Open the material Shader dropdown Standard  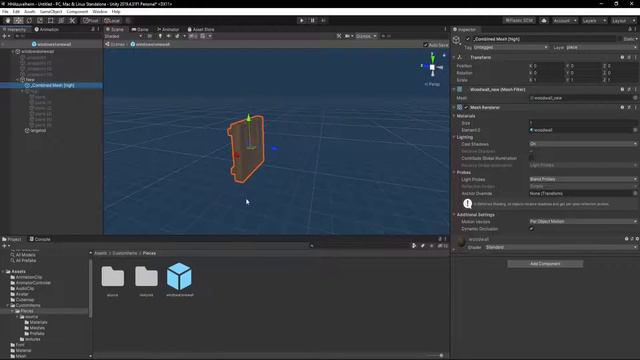(x=561, y=247)
